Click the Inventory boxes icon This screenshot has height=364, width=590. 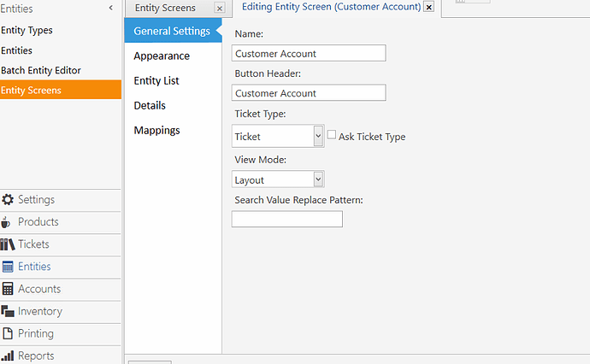(8, 311)
